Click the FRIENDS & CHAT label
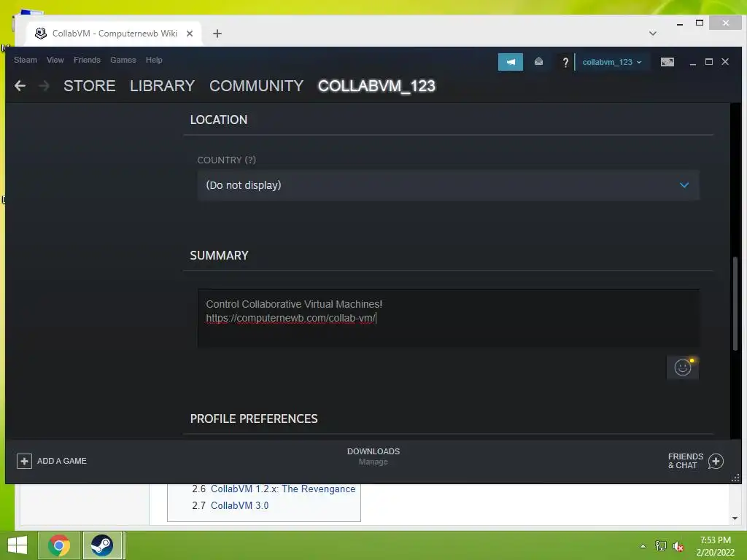This screenshot has width=747, height=560. 686,461
